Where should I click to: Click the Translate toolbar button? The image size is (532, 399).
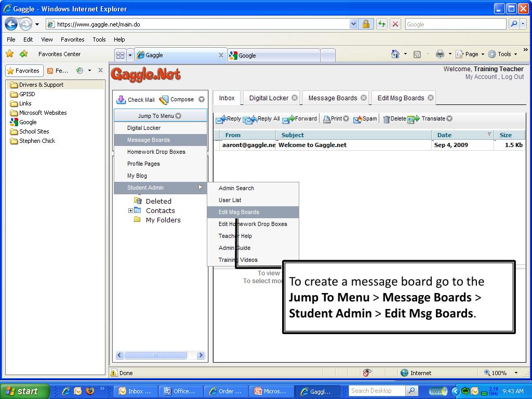point(427,119)
